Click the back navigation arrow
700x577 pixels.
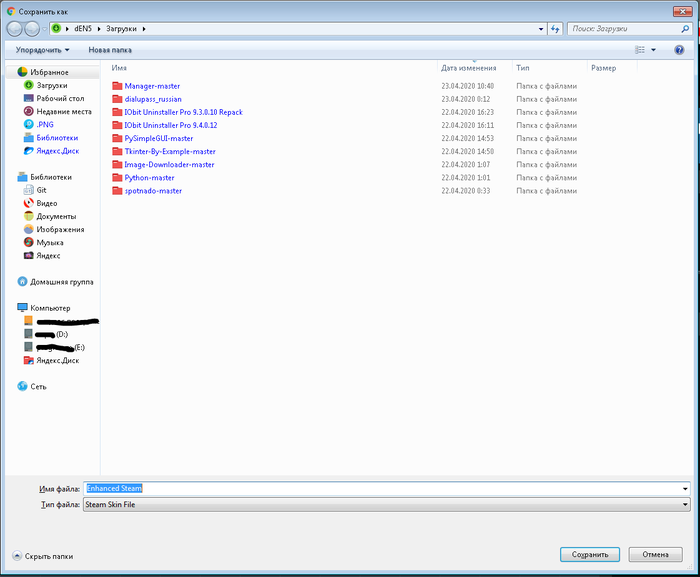[x=15, y=29]
